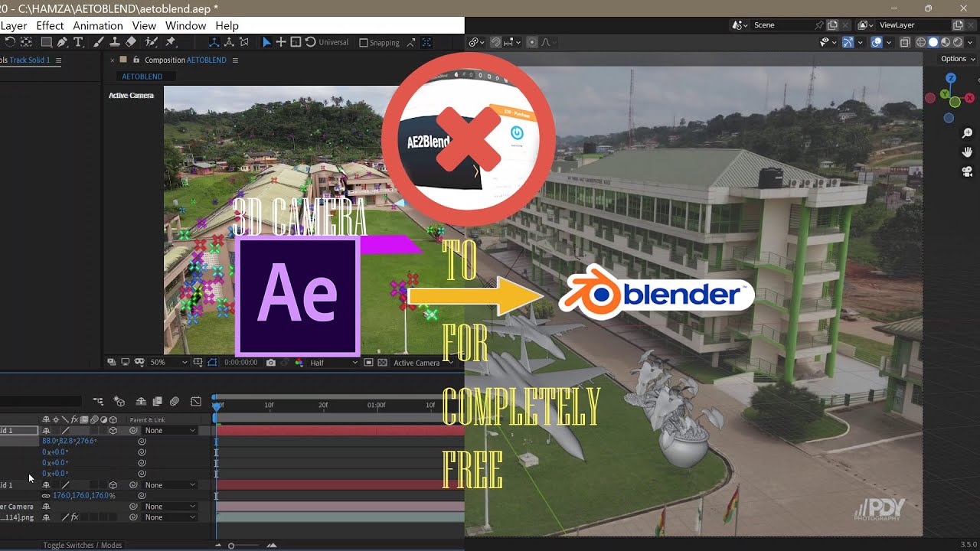
Task: Toggle proportional editing in Blender header
Action: pos(532,43)
